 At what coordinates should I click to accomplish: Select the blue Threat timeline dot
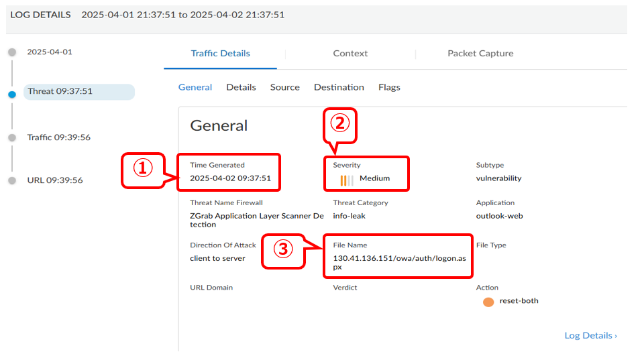click(x=12, y=95)
